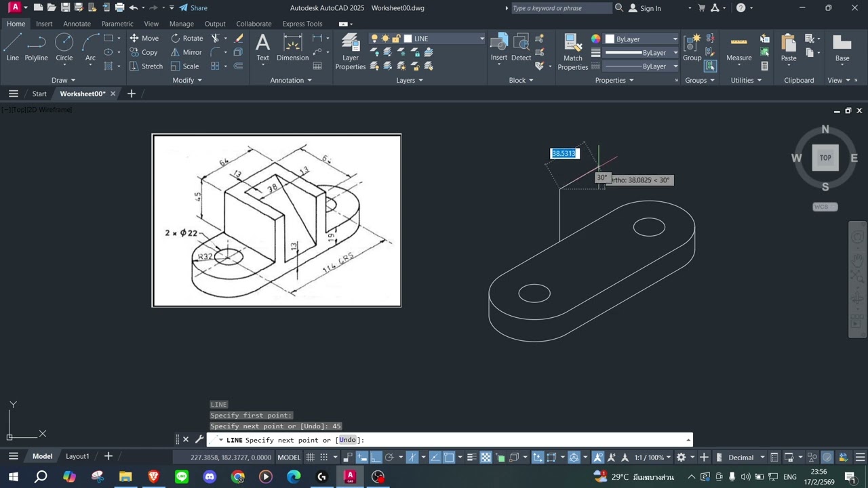This screenshot has height=488, width=868.
Task: Click TOP face on ViewCube
Action: (825, 157)
